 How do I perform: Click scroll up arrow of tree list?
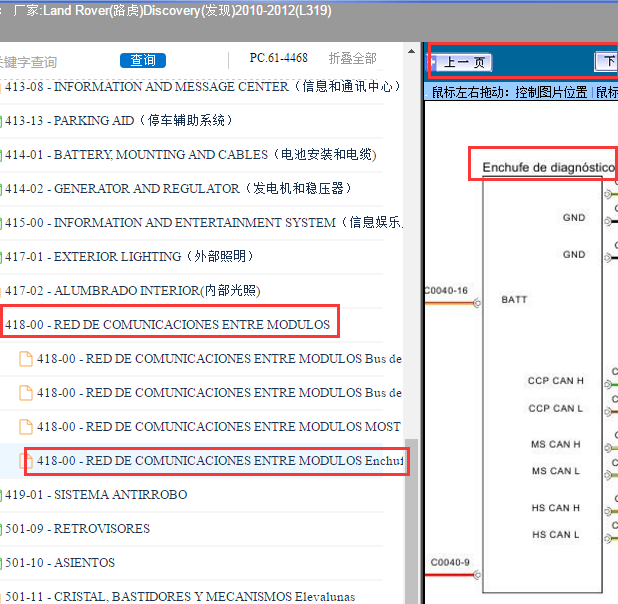pos(411,51)
